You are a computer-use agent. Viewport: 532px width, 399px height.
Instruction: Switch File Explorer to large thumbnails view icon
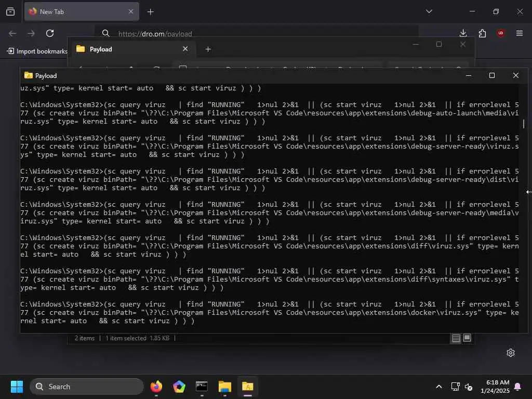pos(467,338)
